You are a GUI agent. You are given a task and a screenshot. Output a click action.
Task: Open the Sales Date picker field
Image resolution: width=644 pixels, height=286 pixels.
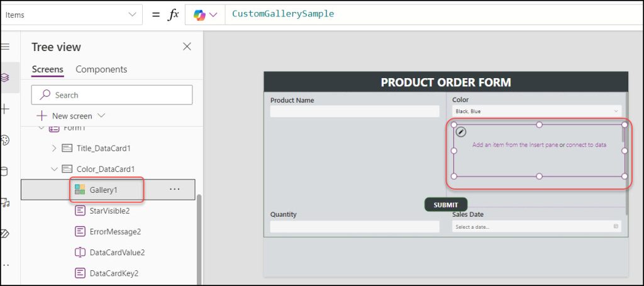click(x=537, y=226)
